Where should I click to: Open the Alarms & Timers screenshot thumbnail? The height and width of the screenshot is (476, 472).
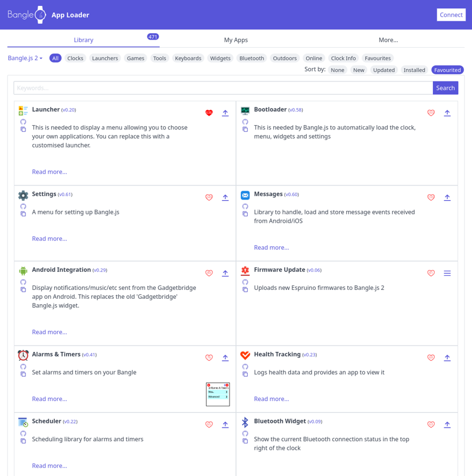click(218, 394)
